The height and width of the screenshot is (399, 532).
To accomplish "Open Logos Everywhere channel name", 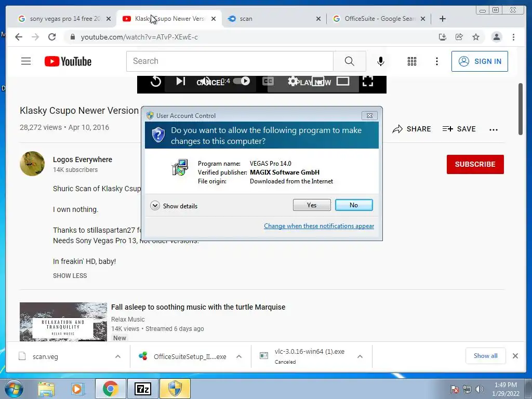I will pyautogui.click(x=83, y=159).
